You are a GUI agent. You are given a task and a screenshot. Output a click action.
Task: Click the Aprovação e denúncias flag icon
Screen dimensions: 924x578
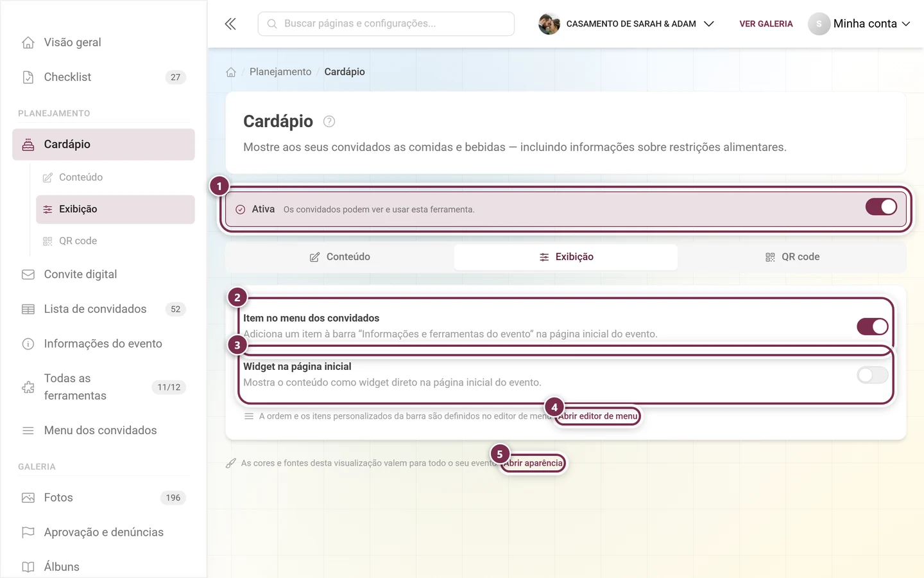click(x=28, y=532)
